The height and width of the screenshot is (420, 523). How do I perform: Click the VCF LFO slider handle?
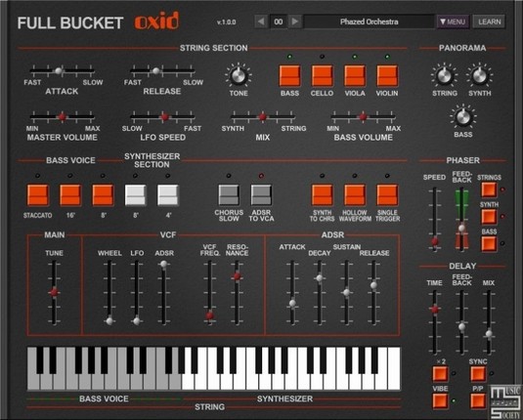(x=137, y=321)
